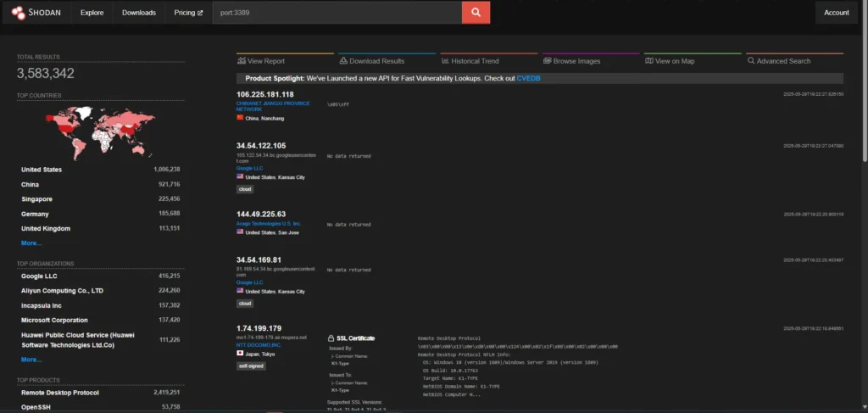868x413 pixels.
Task: Open NTT DOCOMO,INC. link
Action: pos(259,345)
